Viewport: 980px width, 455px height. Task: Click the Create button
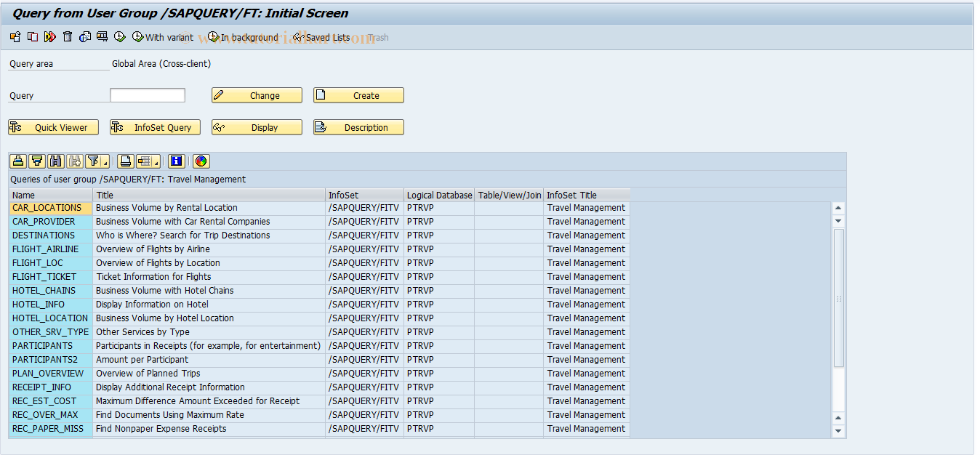pos(358,95)
